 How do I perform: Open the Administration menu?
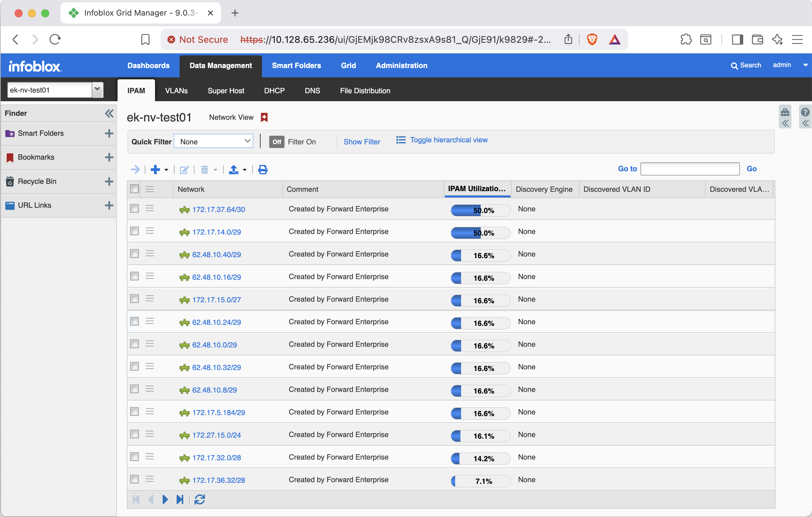pyautogui.click(x=401, y=65)
